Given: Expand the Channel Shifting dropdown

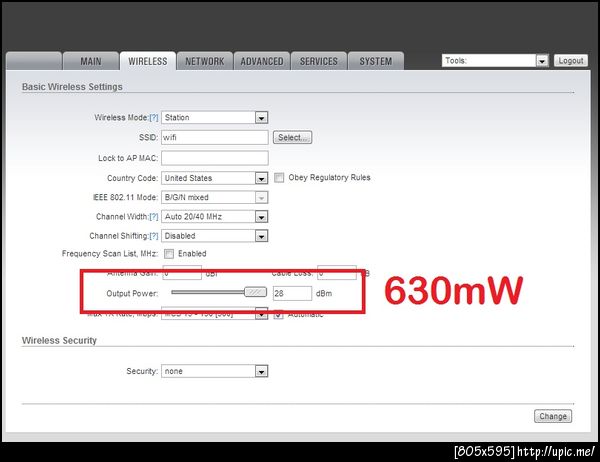Looking at the screenshot, I should (215, 236).
